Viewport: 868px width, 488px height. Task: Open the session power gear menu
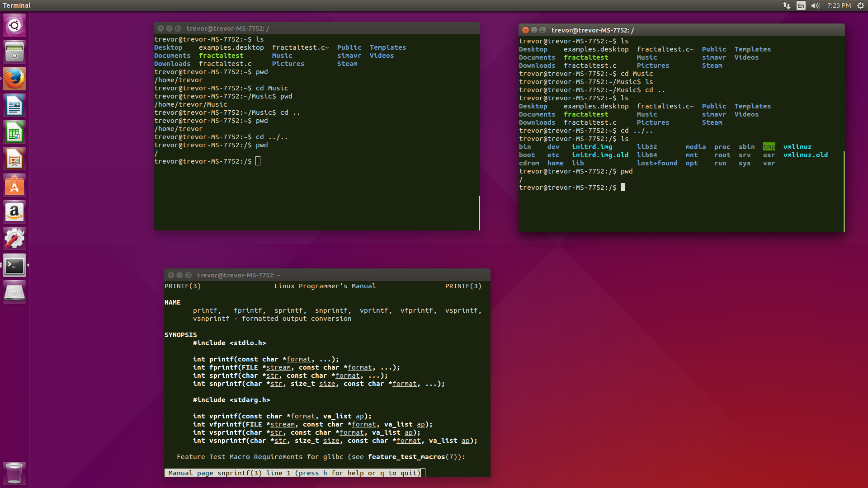coord(861,5)
